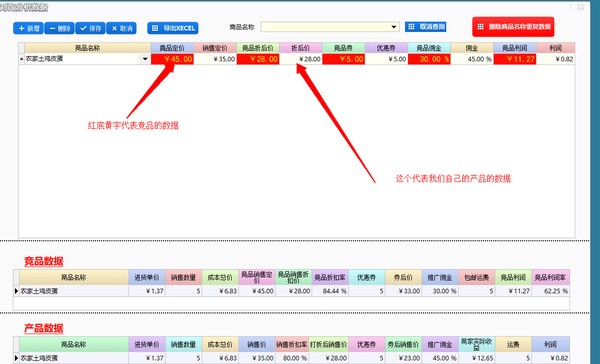
Task: Select ¥11.27 cell in 竞品数据 table
Action: click(513, 291)
